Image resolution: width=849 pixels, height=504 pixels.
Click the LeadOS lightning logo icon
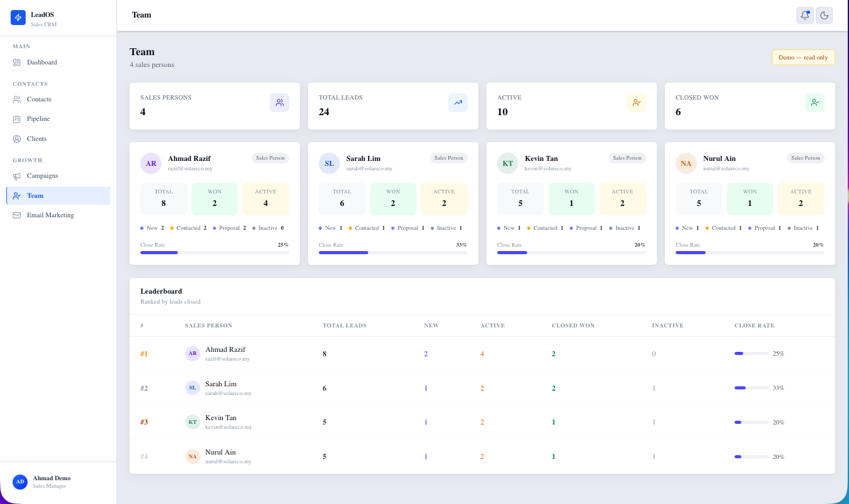click(18, 18)
